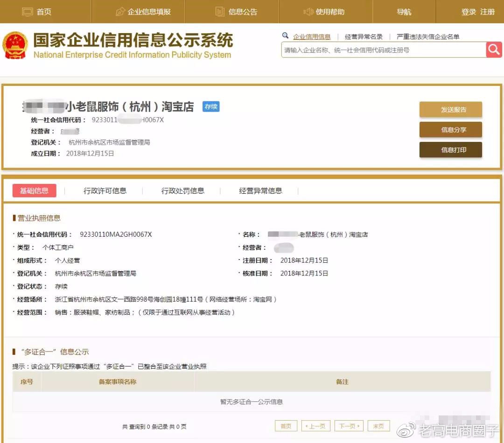The height and width of the screenshot is (443, 504).
Task: Click the 序号 column header
Action: (x=27, y=381)
